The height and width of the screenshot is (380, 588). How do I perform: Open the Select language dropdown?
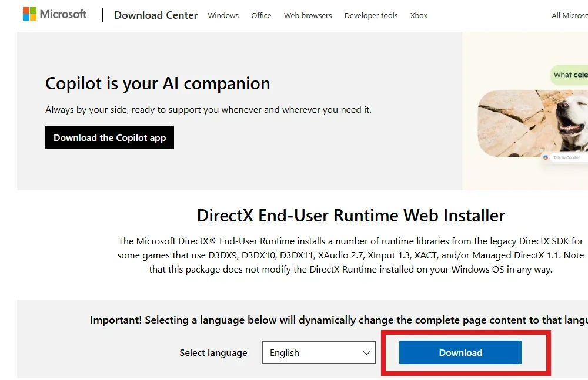point(319,352)
